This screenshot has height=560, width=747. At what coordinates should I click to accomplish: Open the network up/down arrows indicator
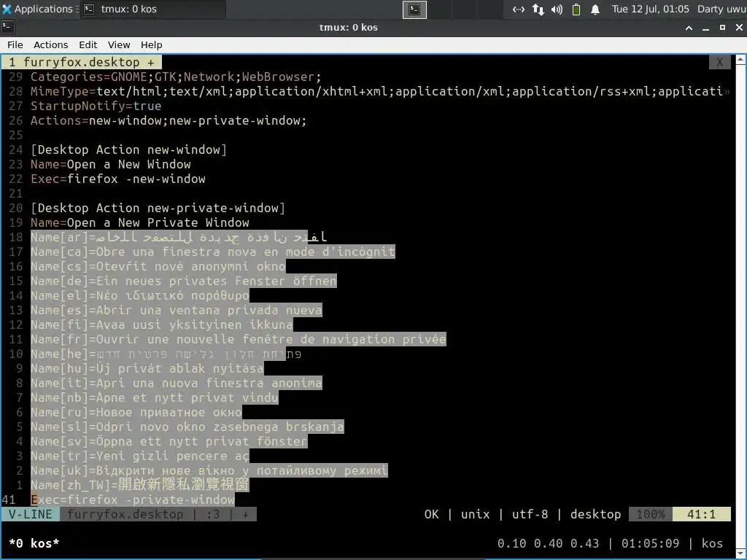(x=538, y=9)
